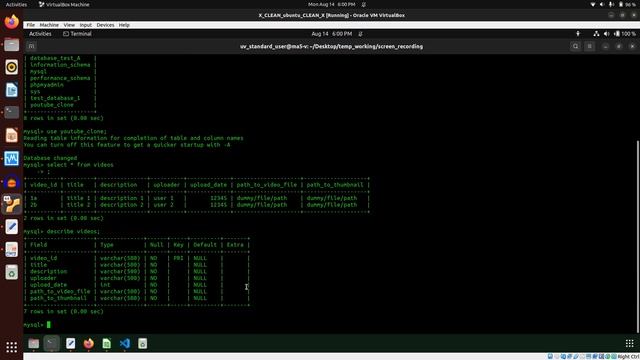Click 'youtube_clone' in the database list
Screen dimensions: 640x360
[x=52, y=105]
